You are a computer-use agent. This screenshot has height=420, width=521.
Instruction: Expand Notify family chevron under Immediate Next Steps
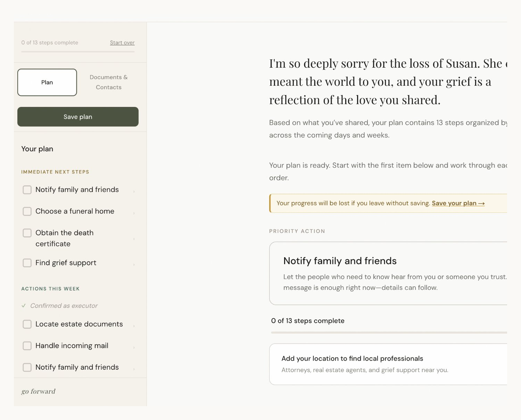134,191
